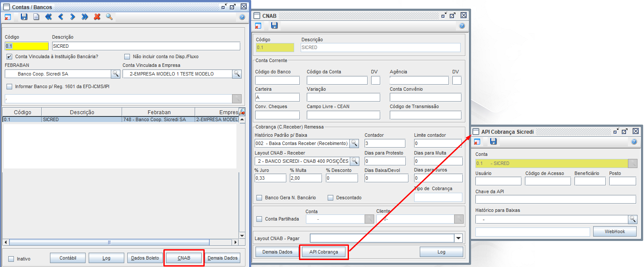
Task: Click the grid search icon beside Empresa column
Action: (x=242, y=112)
